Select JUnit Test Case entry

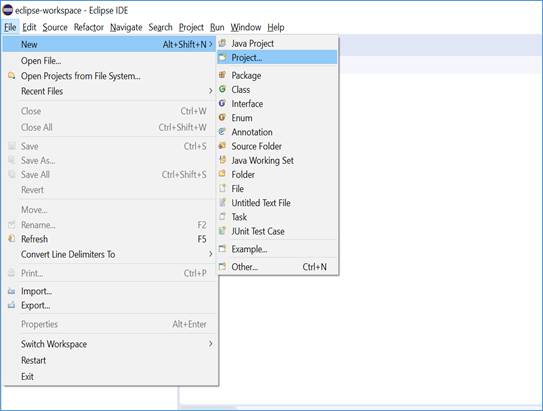(277, 231)
